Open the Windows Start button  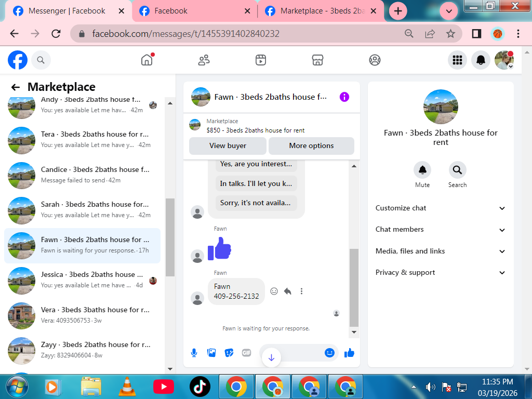17,387
